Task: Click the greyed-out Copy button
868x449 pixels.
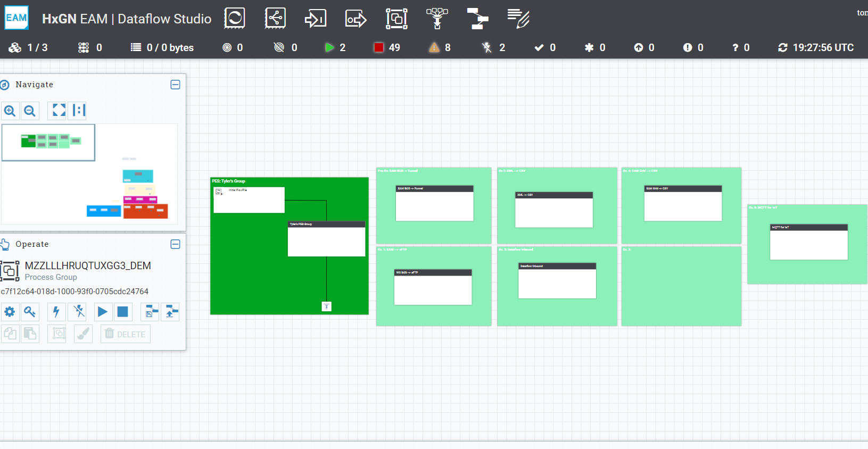Action: [x=10, y=334]
